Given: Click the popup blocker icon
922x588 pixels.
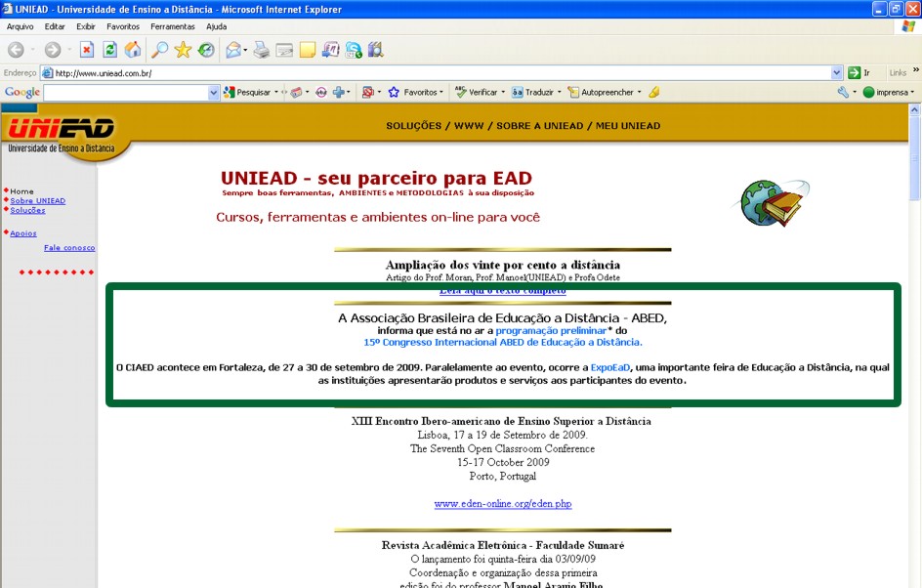Looking at the screenshot, I should [368, 93].
